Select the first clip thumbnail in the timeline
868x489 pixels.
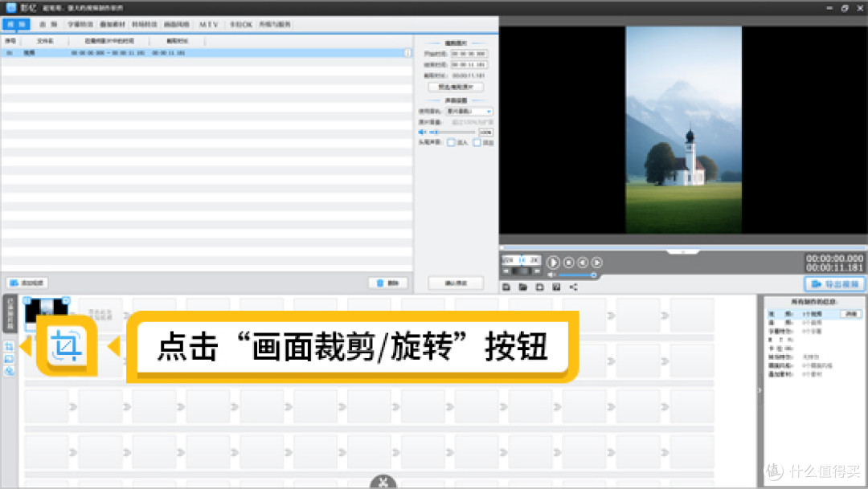pos(47,313)
